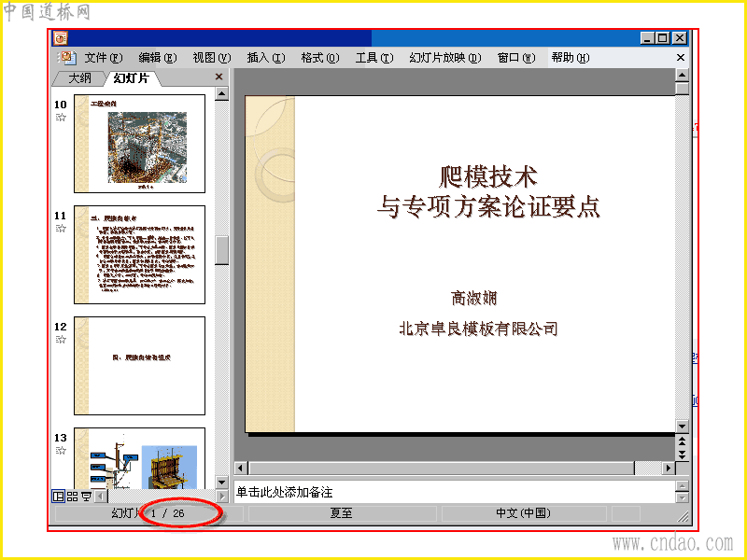Click animation star icon under slide 12

point(61,339)
